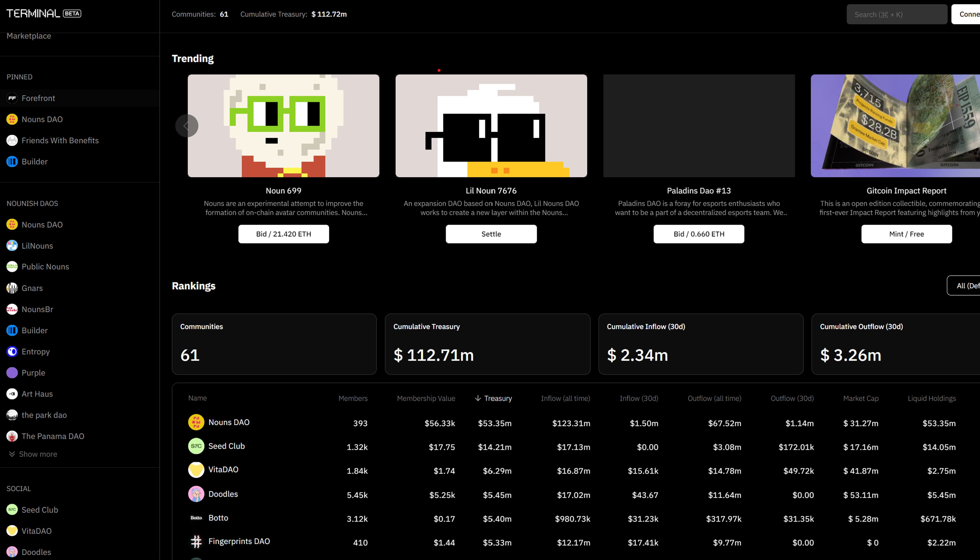The width and height of the screenshot is (980, 560).
Task: Click the Gnars sidebar icon
Action: 12,288
